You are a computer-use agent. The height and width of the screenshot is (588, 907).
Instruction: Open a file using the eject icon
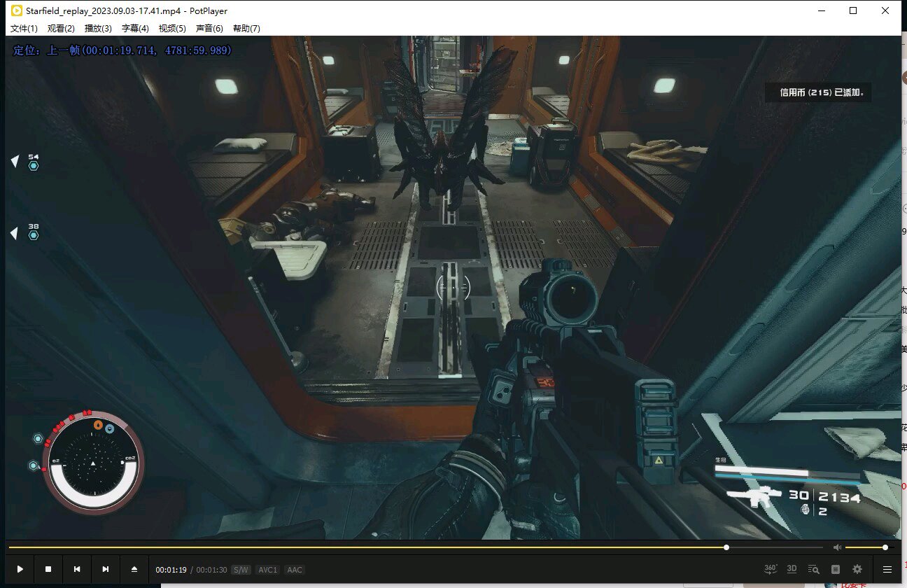[134, 569]
